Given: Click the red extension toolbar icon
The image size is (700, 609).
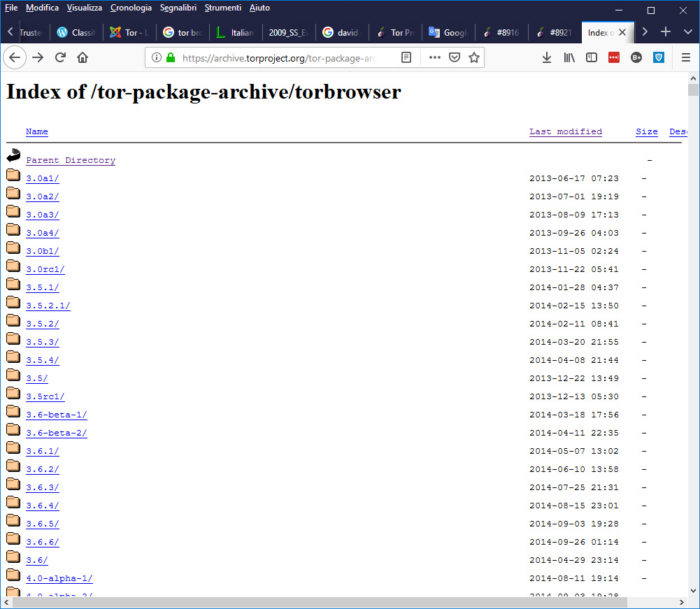Looking at the screenshot, I should [614, 58].
